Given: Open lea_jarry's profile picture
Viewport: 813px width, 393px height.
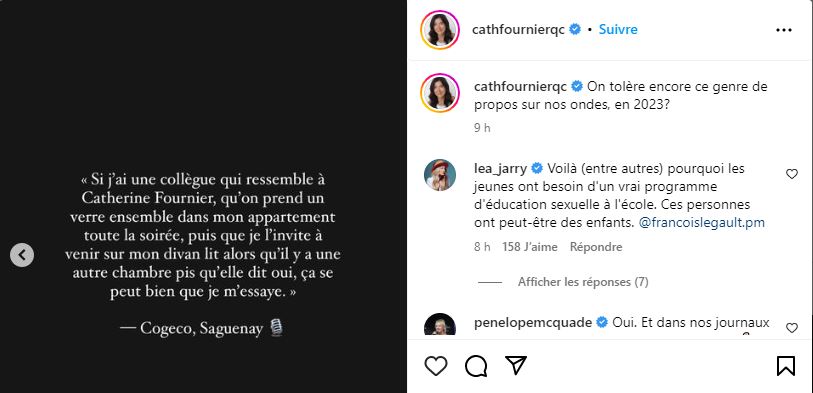Looking at the screenshot, I should click(440, 175).
